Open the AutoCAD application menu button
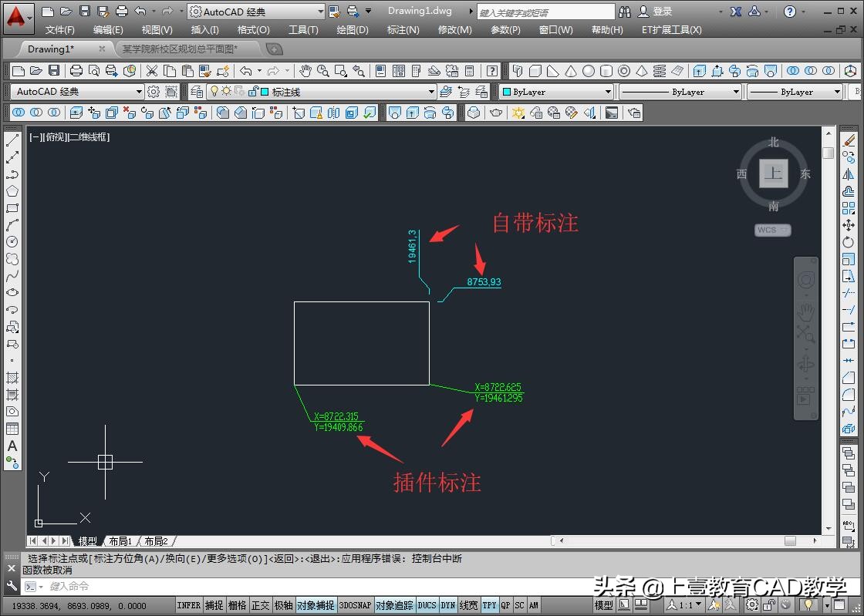 (x=19, y=17)
